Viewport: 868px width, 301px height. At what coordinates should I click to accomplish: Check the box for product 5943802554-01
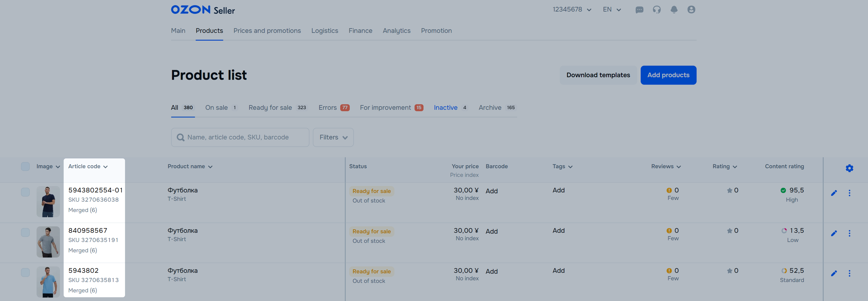(25, 192)
